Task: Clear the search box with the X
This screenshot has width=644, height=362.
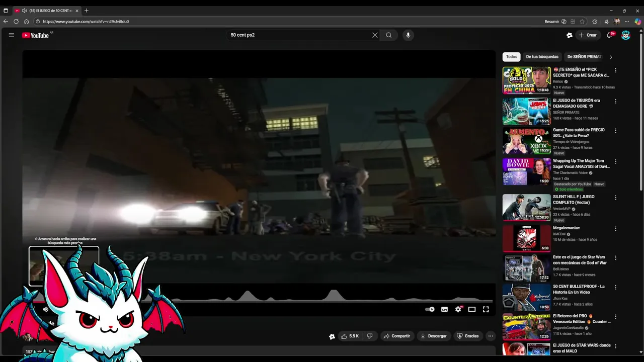Action: pyautogui.click(x=375, y=35)
